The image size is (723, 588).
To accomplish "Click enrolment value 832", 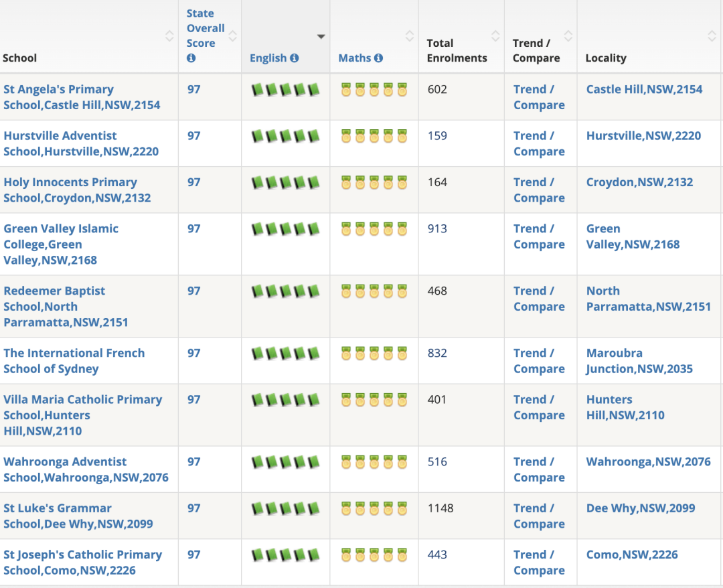I will tap(437, 353).
